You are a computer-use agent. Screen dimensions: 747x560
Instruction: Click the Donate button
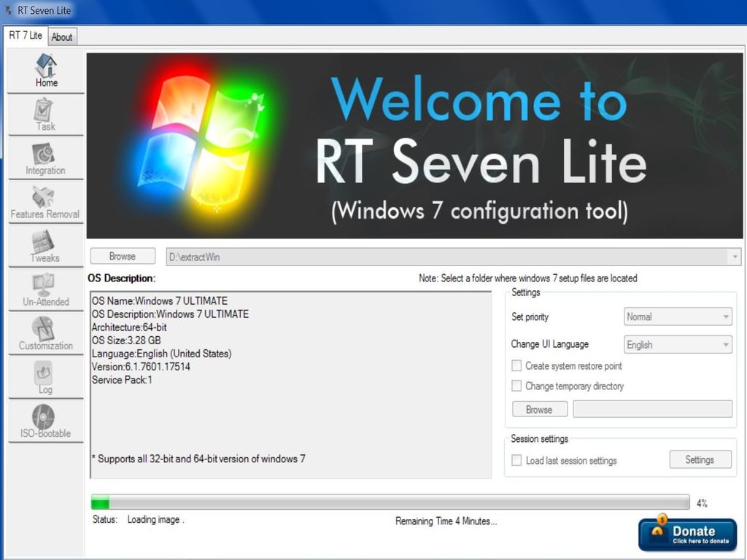point(687,534)
